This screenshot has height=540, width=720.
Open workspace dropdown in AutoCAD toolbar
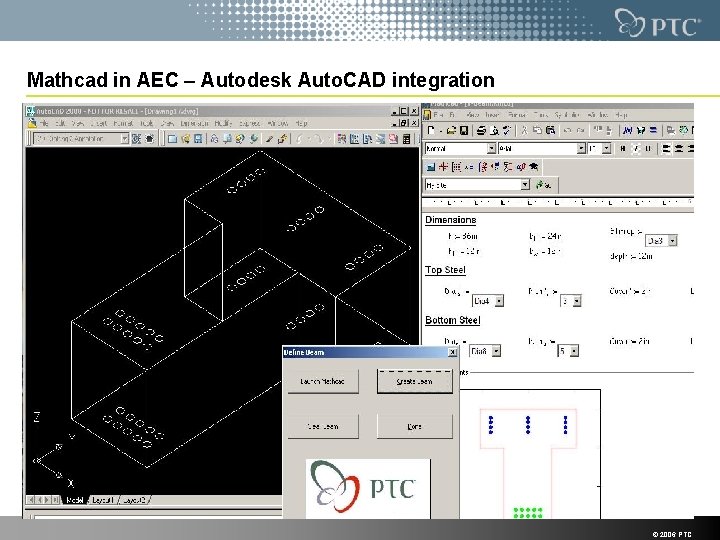click(124, 139)
